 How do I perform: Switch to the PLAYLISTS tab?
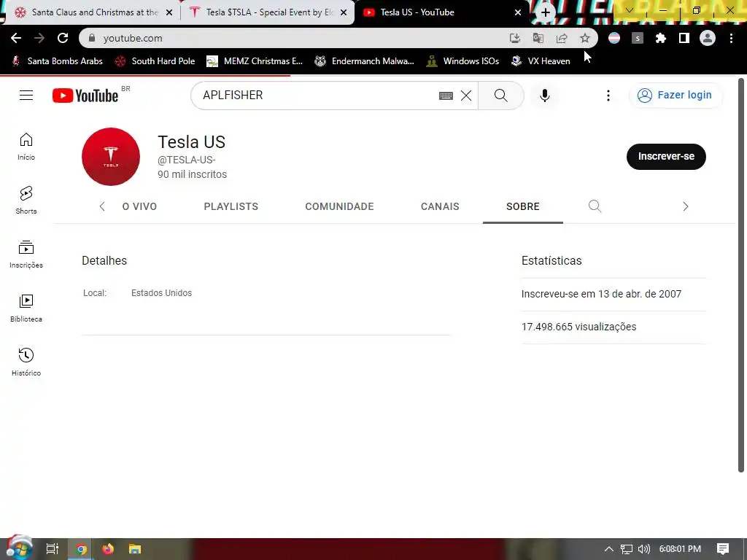[231, 206]
